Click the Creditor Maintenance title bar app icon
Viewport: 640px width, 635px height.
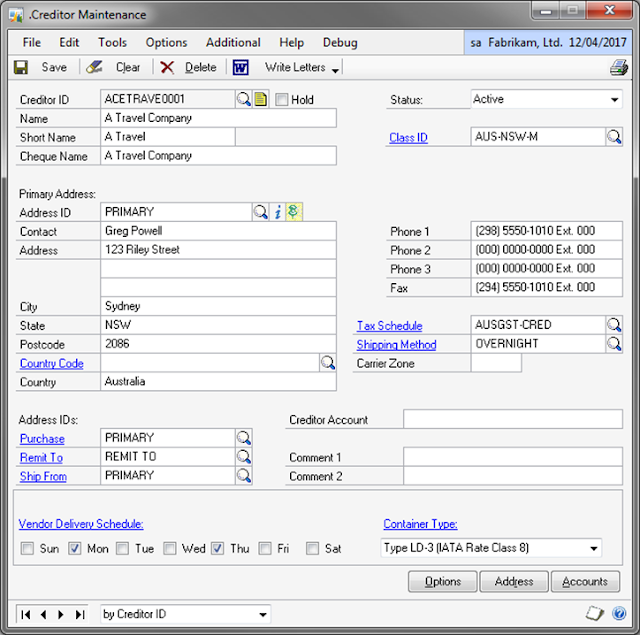coord(16,16)
